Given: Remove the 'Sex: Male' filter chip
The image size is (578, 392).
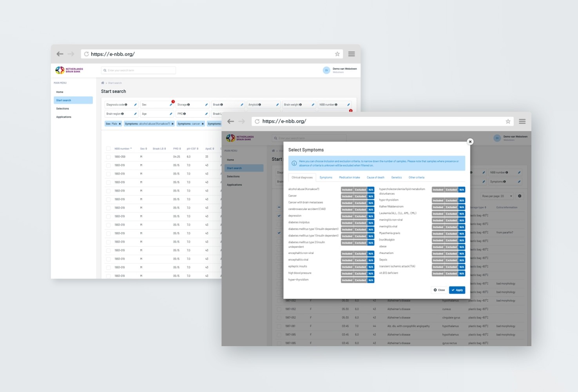Looking at the screenshot, I should click(x=120, y=124).
